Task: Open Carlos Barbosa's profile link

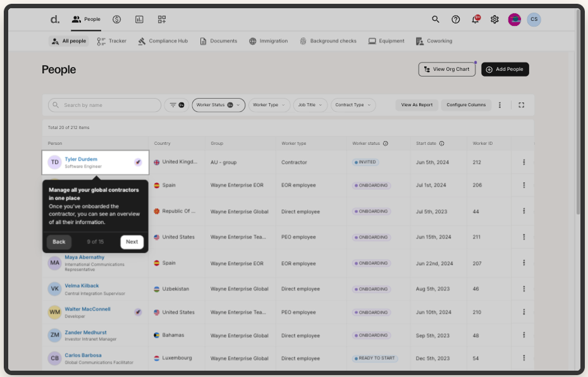Action: point(83,355)
